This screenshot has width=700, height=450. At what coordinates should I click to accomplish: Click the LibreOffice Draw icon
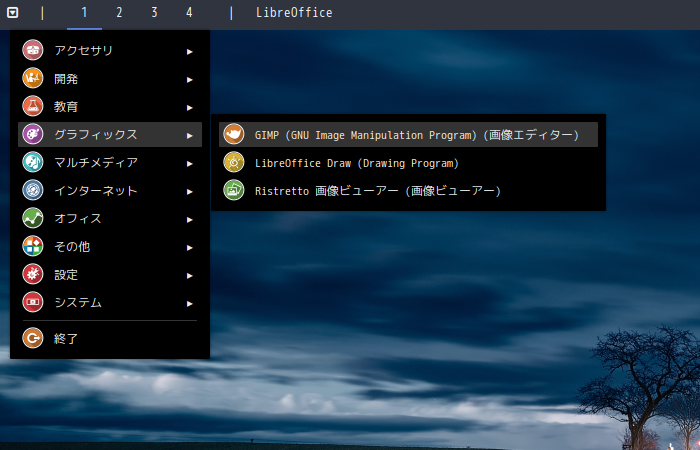pyautogui.click(x=234, y=162)
